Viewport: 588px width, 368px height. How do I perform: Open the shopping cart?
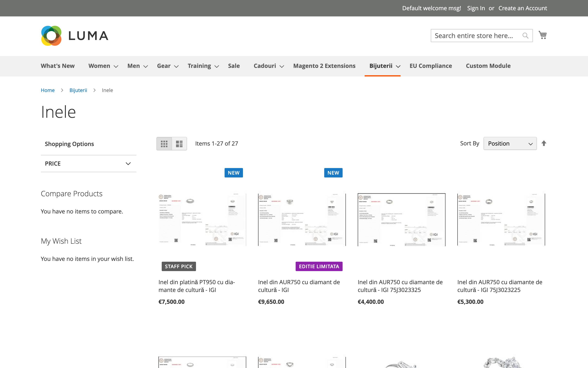pos(542,35)
